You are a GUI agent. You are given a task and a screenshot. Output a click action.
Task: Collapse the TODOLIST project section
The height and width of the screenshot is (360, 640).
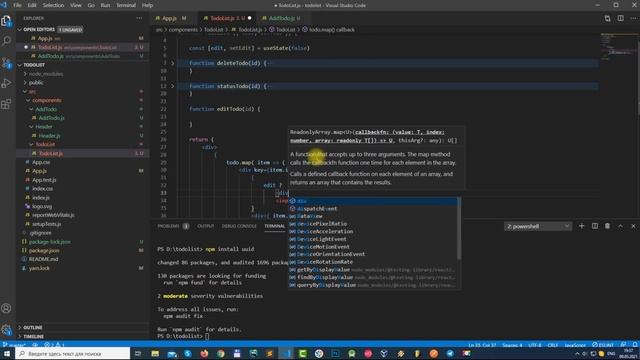point(20,65)
